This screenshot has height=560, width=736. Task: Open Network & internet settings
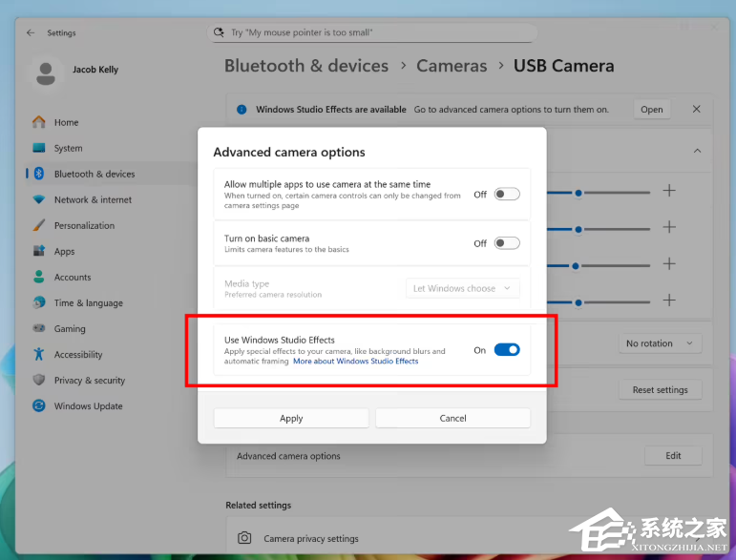[x=112, y=199]
